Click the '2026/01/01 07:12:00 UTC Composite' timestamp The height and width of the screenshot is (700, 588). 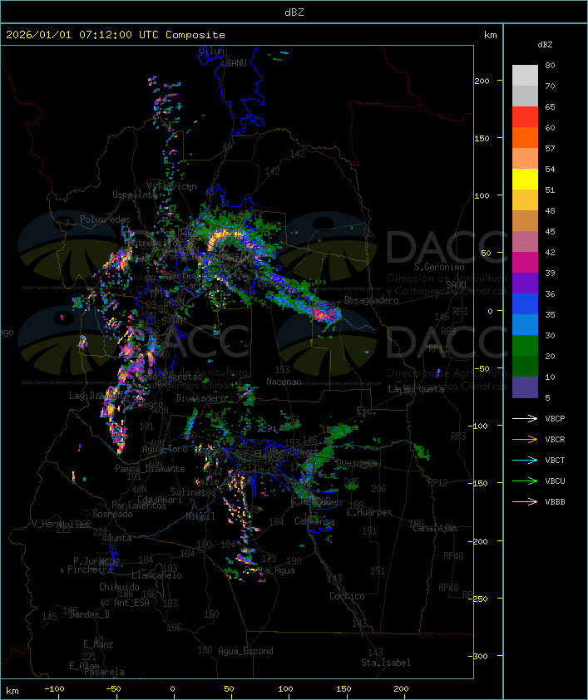(116, 35)
